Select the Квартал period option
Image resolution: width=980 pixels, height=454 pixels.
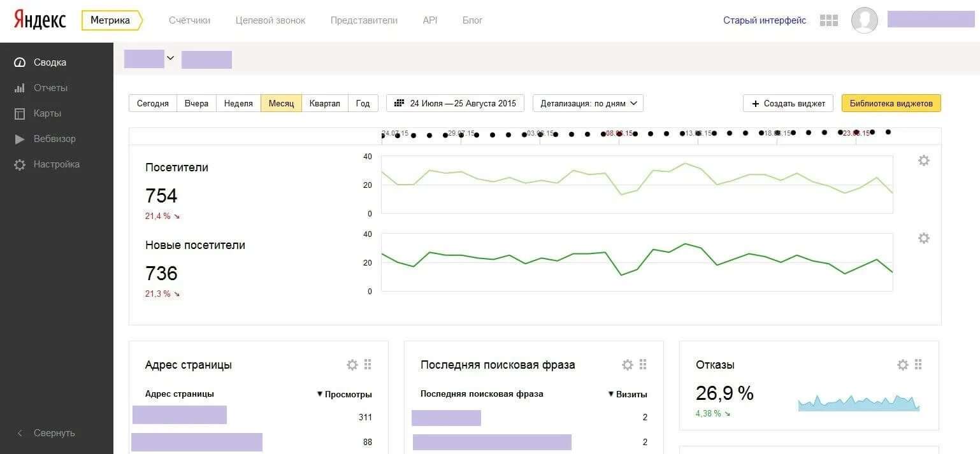[324, 103]
